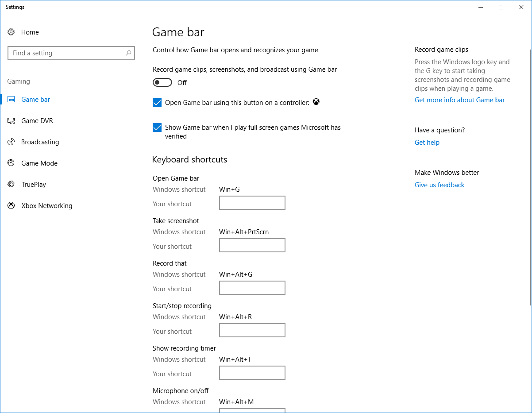
Task: Click the Record game clips heading
Action: point(441,50)
